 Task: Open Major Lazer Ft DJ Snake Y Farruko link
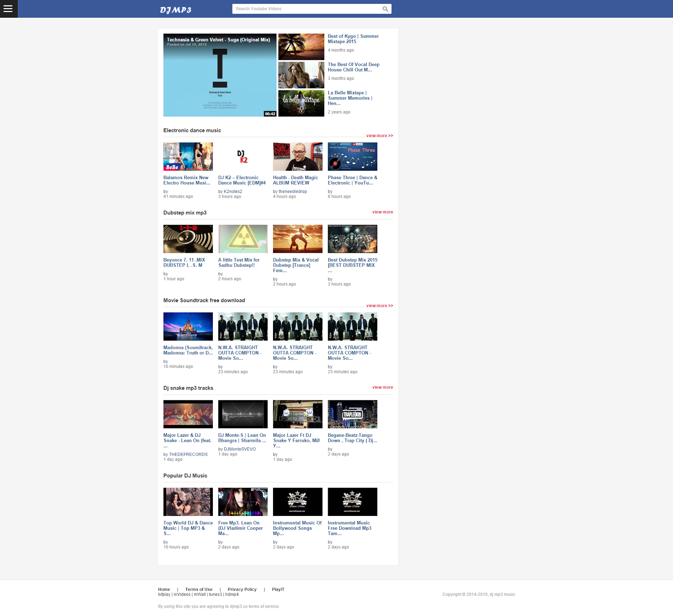pyautogui.click(x=296, y=440)
